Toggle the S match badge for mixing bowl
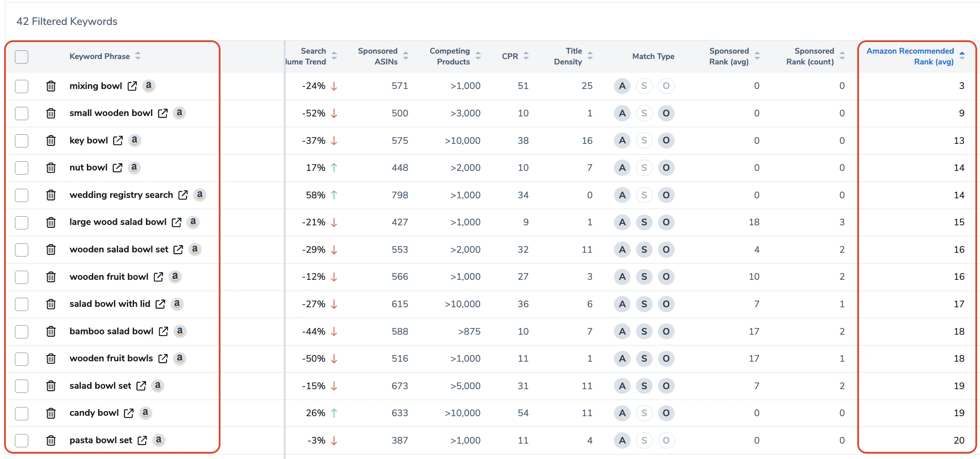 coord(644,86)
